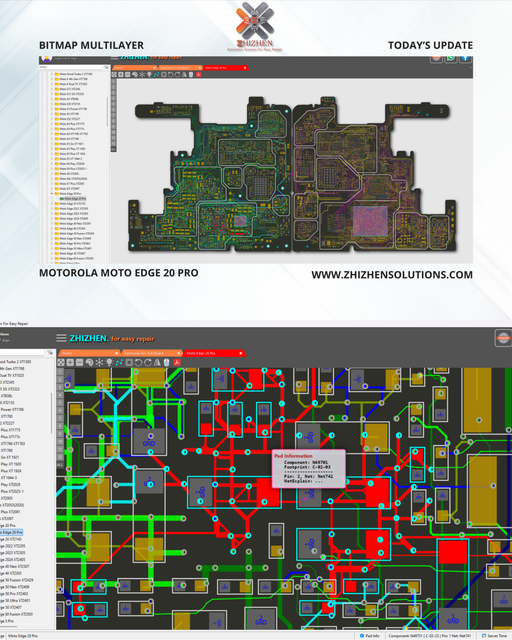The width and height of the screenshot is (512, 640).
Task: Open the hamburger menu beside the large ZHIZHEN logo
Action: point(61,338)
